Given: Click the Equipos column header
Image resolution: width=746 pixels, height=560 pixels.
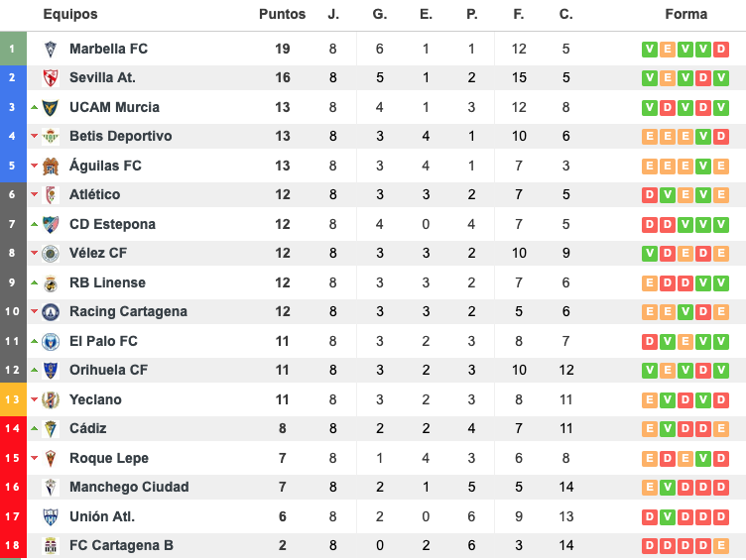Looking at the screenshot, I should coord(70,15).
